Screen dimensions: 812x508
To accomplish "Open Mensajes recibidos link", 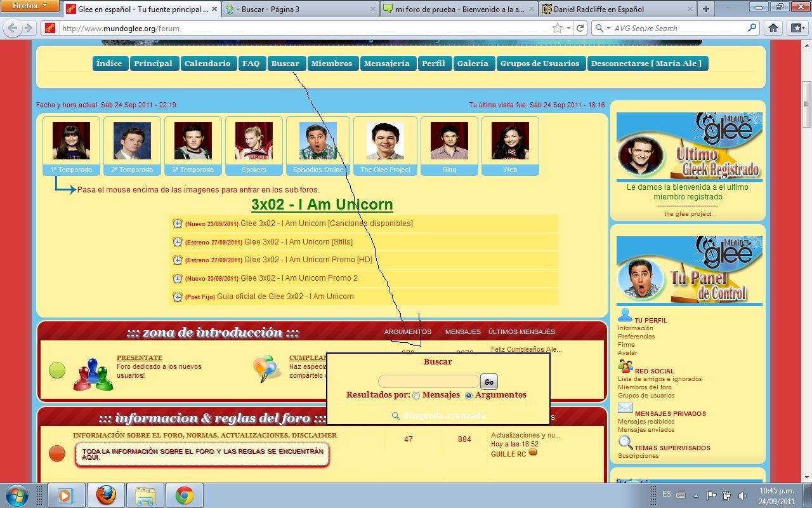I will (646, 422).
